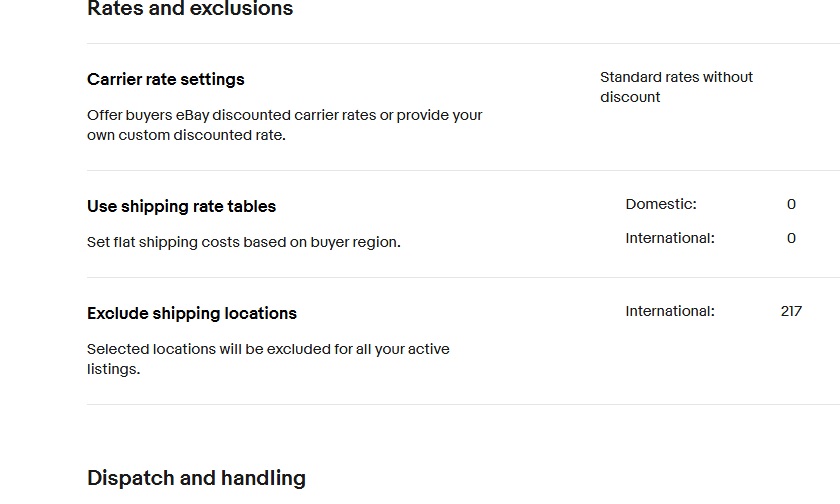Click the Rates and exclusions section heading
The width and height of the screenshot is (840, 504).
pos(190,10)
